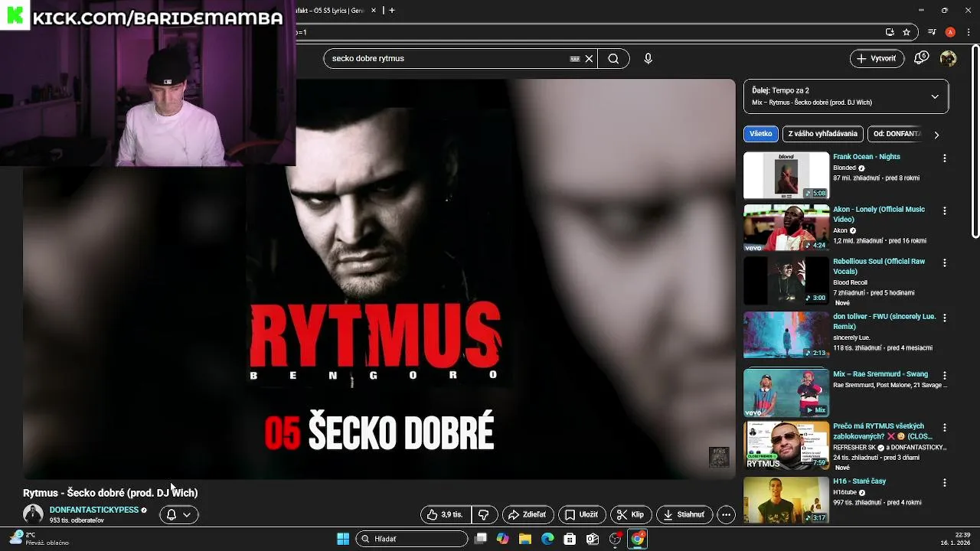Click the Vytvoriť create button
Viewport: 980px width, 551px height.
pyautogui.click(x=877, y=58)
